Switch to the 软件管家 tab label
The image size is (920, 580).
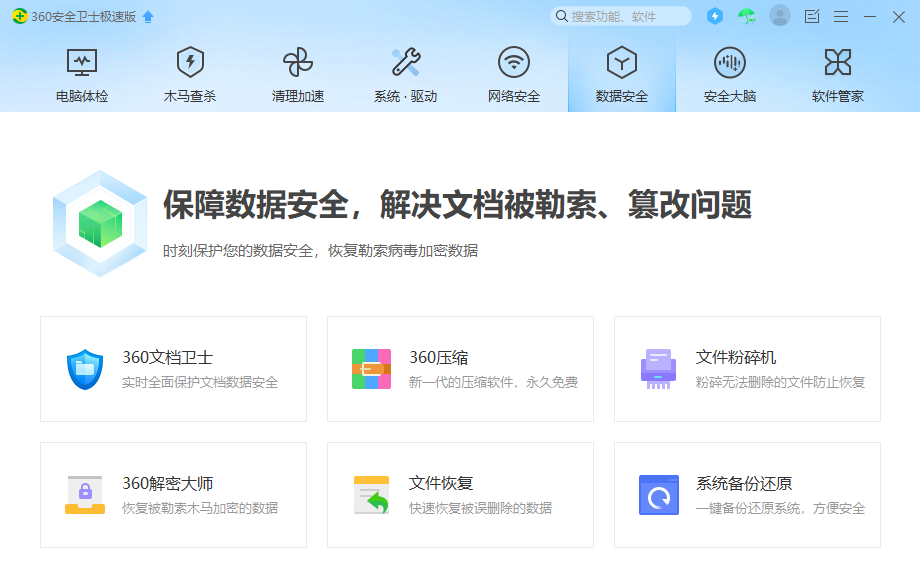click(x=838, y=96)
